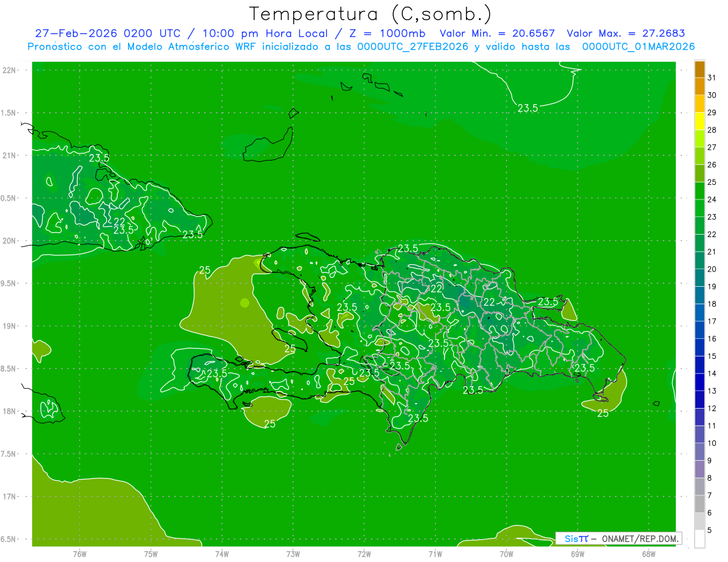Click the color bar label "27"
The image size is (728, 562).
[712, 147]
